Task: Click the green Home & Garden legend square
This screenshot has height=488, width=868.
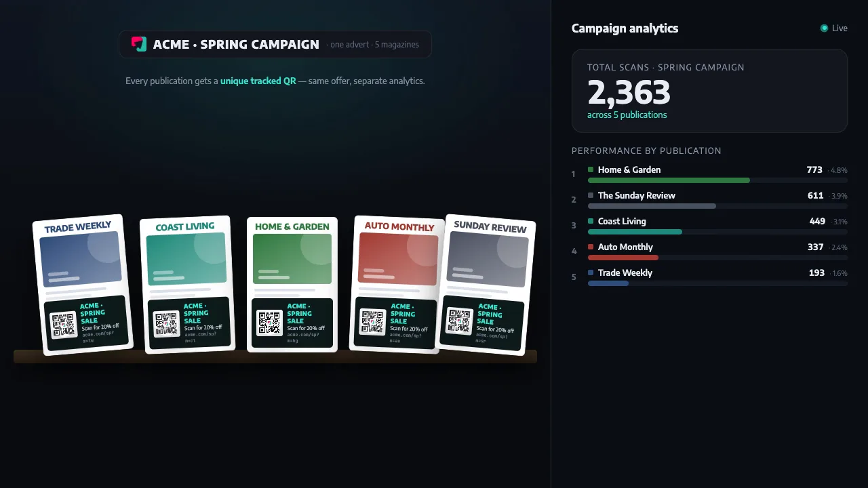Action: point(591,169)
